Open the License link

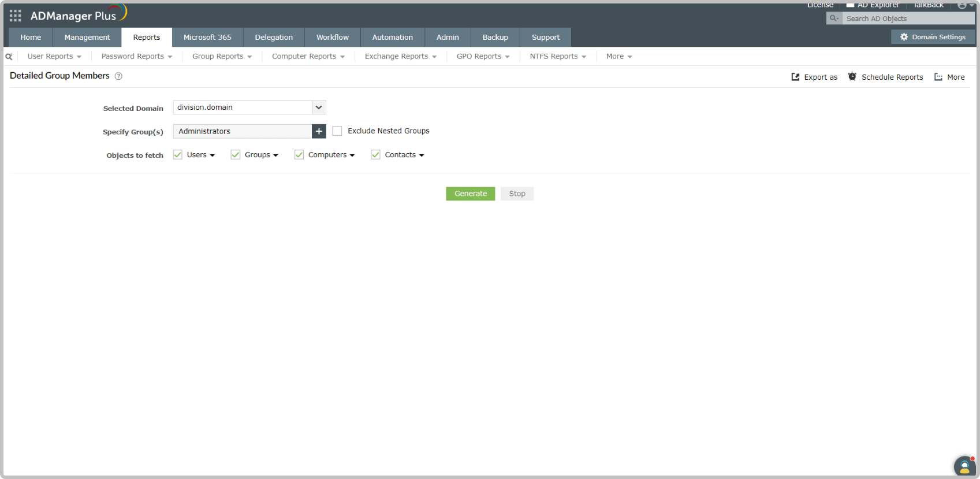click(x=820, y=5)
